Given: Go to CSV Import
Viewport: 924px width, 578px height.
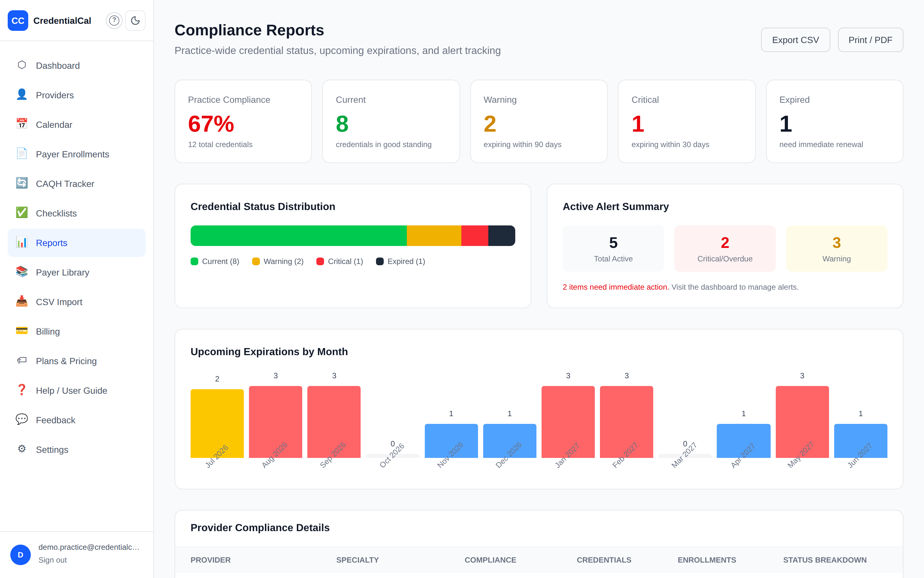Looking at the screenshot, I should (x=76, y=302).
